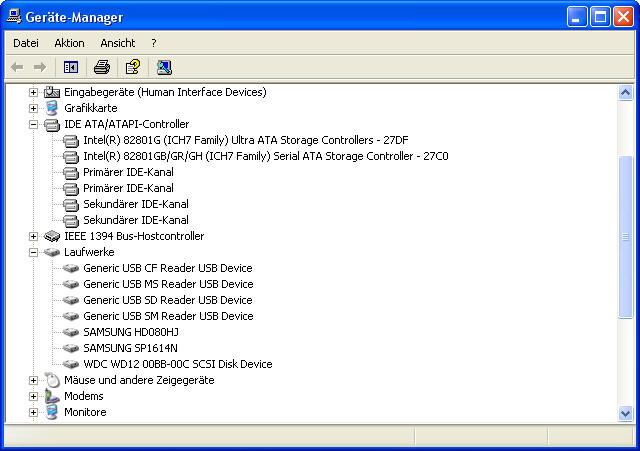This screenshot has width=640, height=451.
Task: Select "Generic USB CF Reader USB Device"
Action: (x=168, y=268)
